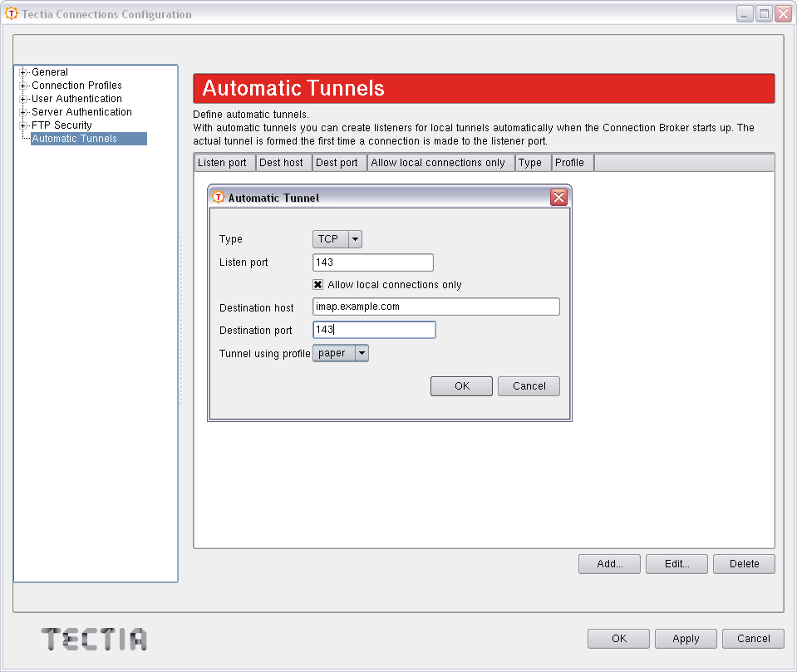Viewport: 797px width, 672px height.
Task: Toggle Allow local connections only checkbox
Action: [x=318, y=285]
